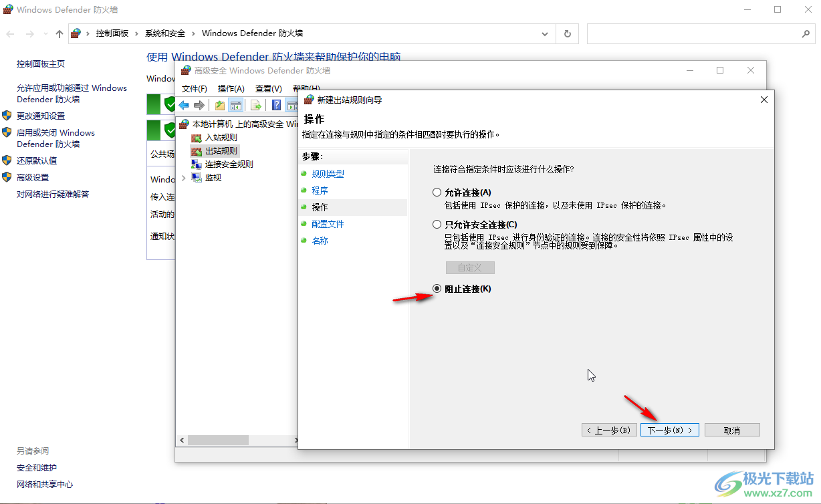Select the 阻止连接(K) radio option
Screen dimensions: 821x504
437,289
